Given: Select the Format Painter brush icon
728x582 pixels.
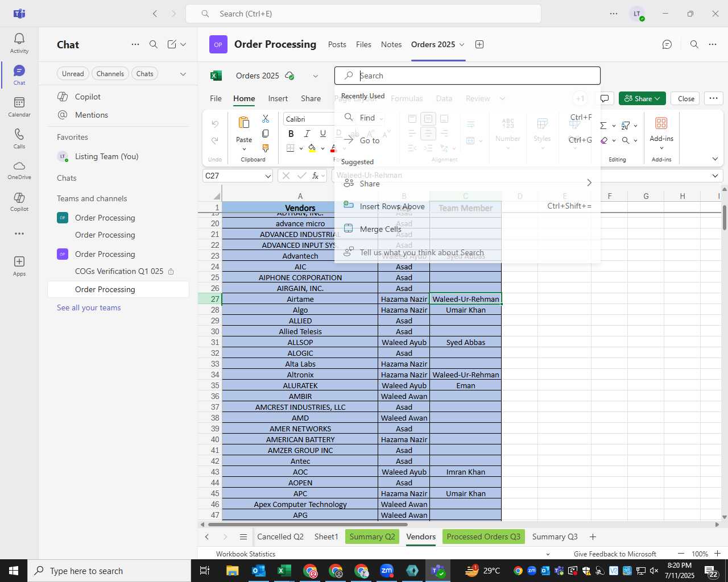Looking at the screenshot, I should (266, 148).
